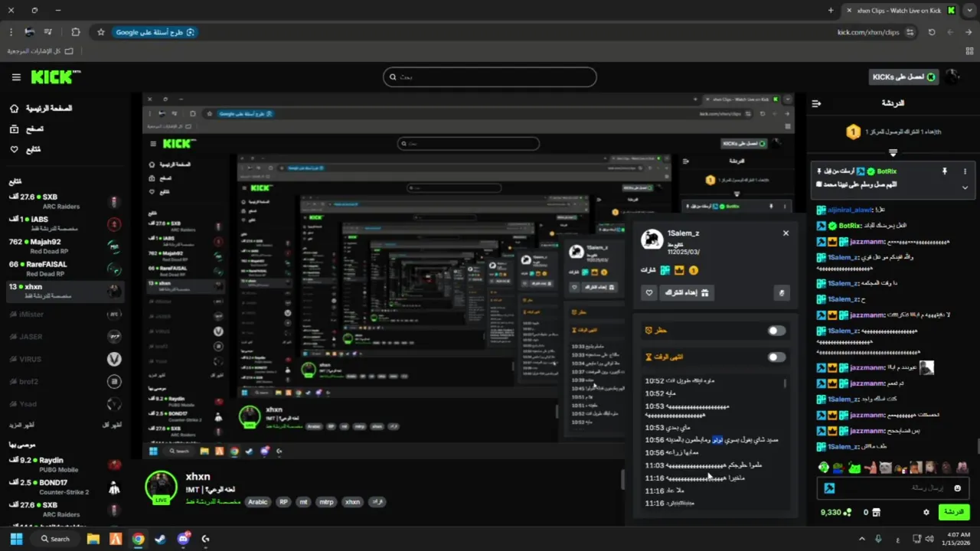Click the user card message history scrollbar

tap(784, 383)
